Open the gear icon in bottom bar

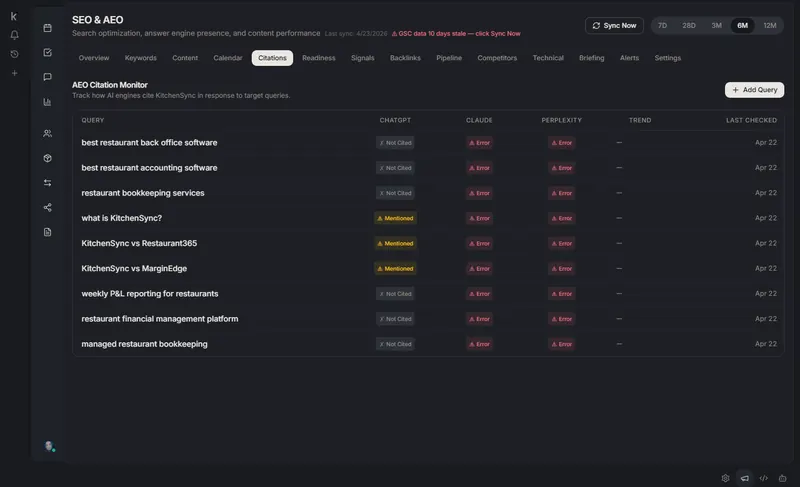725,478
